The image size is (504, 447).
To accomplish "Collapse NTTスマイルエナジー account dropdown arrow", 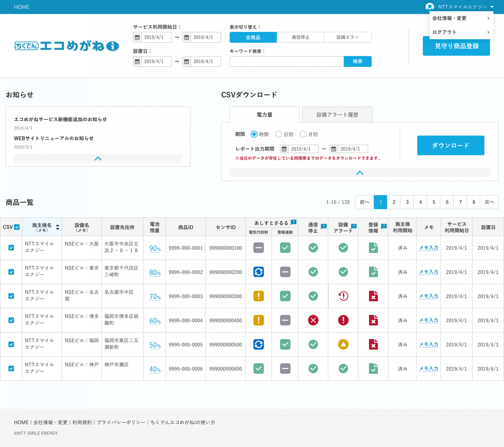I will tap(492, 7).
